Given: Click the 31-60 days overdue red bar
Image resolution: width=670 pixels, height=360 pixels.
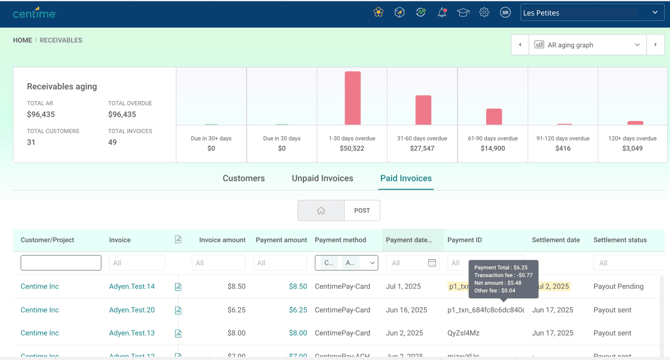Looking at the screenshot, I should point(423,110).
